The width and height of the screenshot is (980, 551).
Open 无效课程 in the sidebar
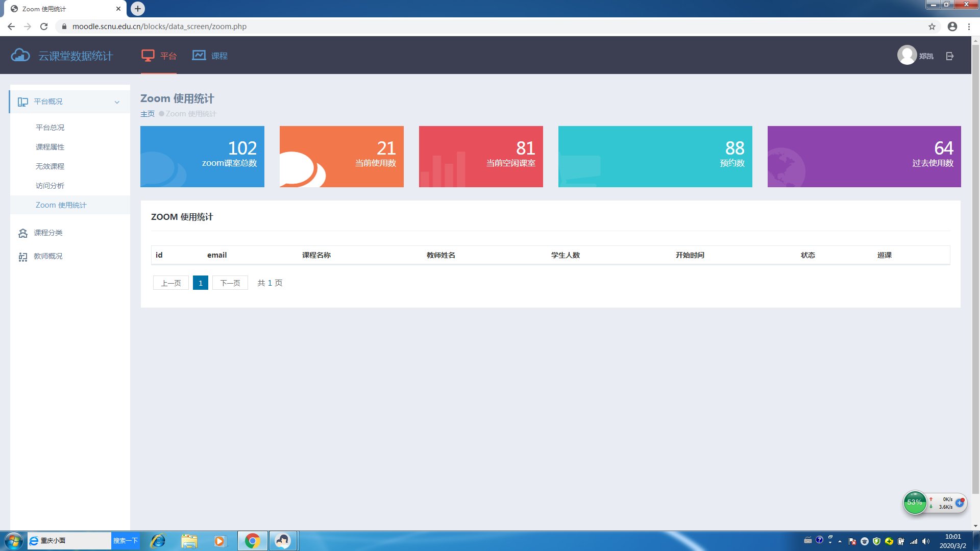click(x=50, y=166)
